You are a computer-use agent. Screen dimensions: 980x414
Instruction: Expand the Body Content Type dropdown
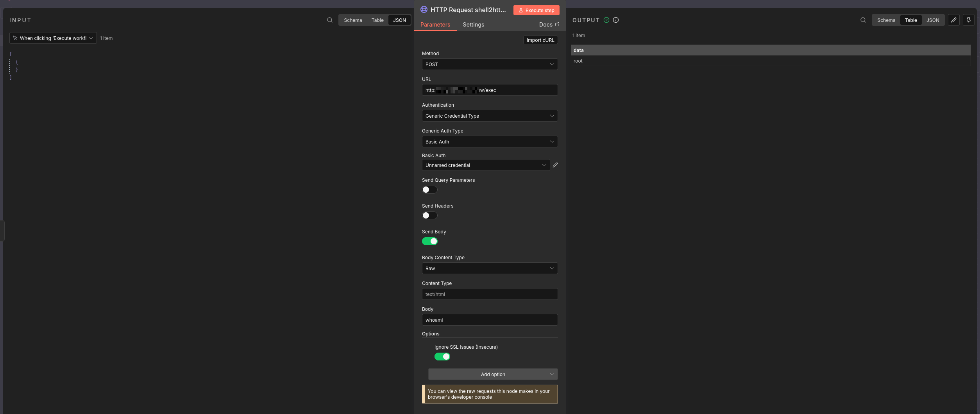pyautogui.click(x=489, y=268)
